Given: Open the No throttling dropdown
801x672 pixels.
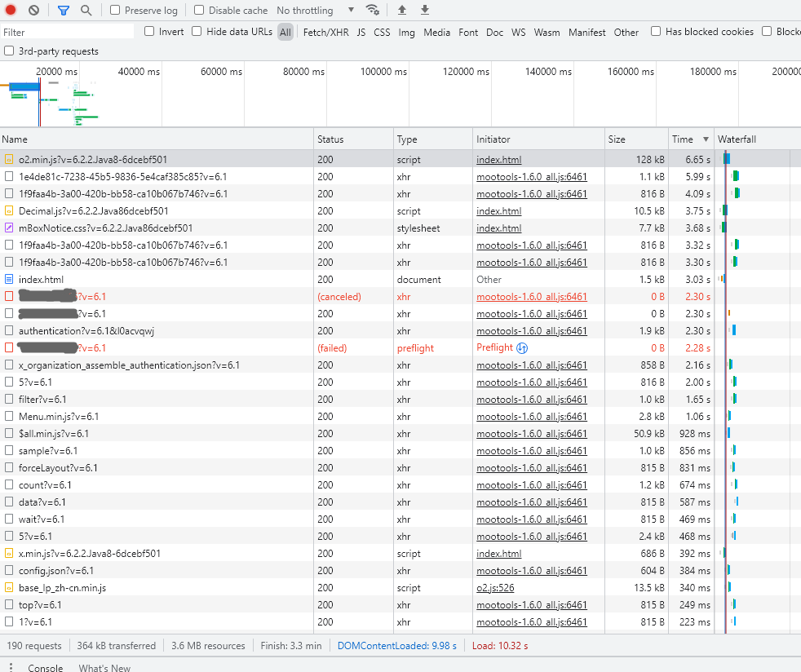Looking at the screenshot, I should pyautogui.click(x=315, y=11).
